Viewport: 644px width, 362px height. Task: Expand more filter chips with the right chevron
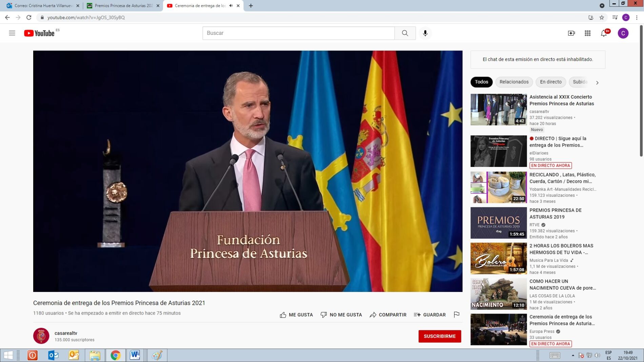point(597,82)
